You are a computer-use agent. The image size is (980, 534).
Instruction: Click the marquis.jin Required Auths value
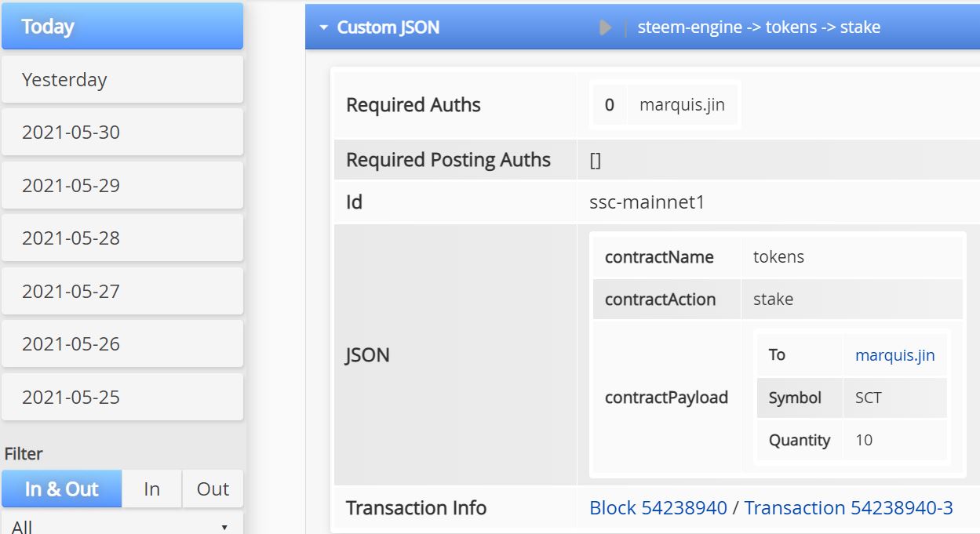click(x=682, y=105)
